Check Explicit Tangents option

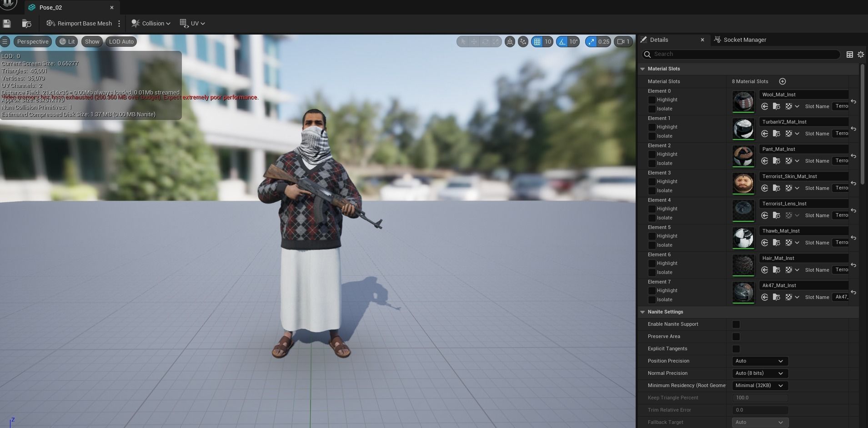(736, 348)
